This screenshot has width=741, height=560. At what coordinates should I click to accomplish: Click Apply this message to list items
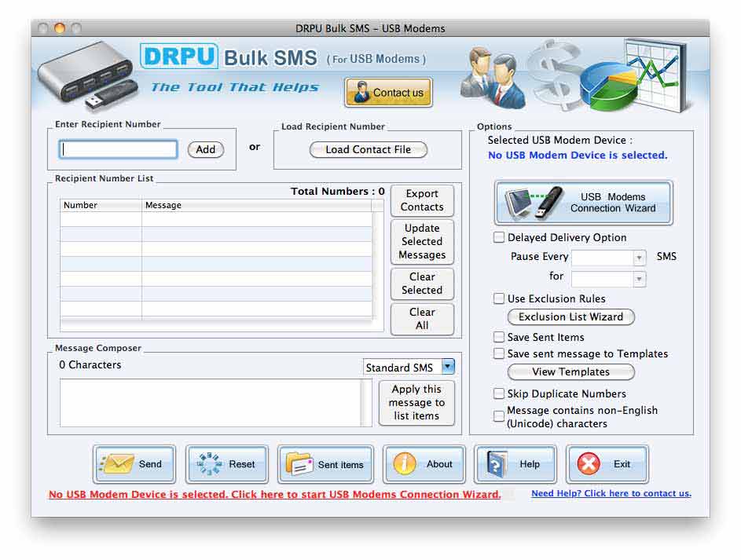tap(416, 403)
